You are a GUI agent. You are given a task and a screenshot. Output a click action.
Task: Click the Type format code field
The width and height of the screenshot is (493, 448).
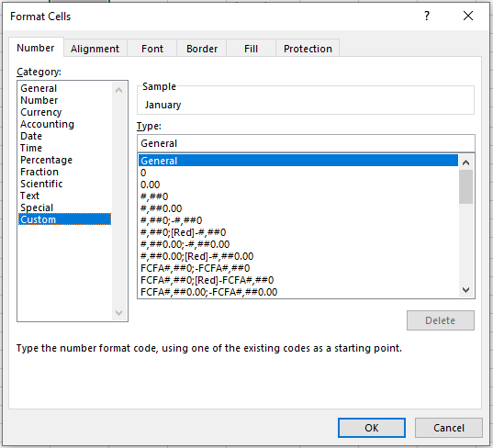pos(306,143)
